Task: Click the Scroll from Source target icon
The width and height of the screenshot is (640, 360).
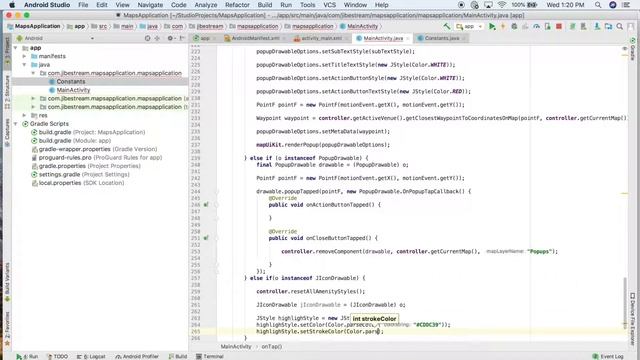Action: tap(147, 38)
